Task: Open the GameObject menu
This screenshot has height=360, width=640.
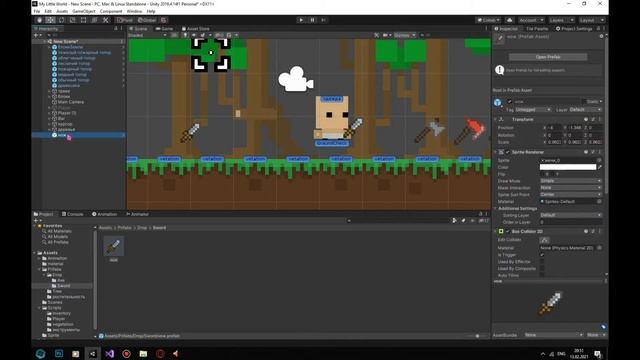Action: 84,11
